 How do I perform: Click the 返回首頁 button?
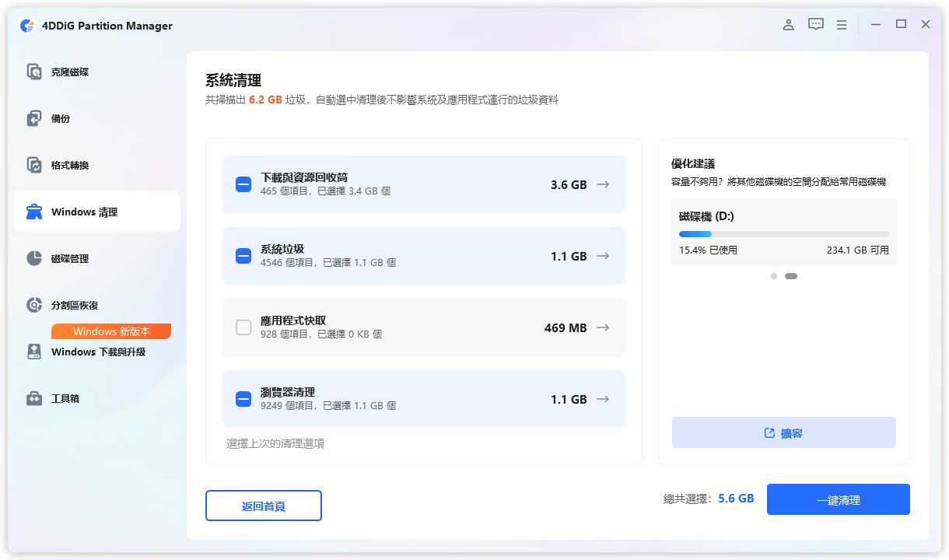tap(264, 506)
